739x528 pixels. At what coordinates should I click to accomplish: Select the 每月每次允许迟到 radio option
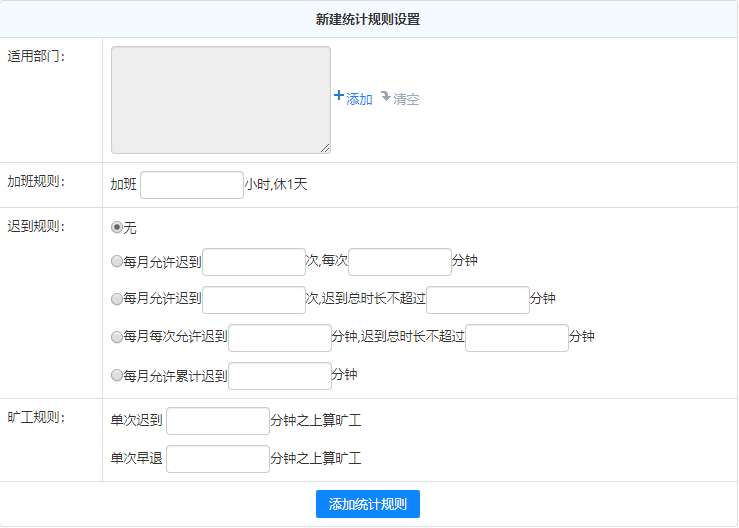(117, 337)
